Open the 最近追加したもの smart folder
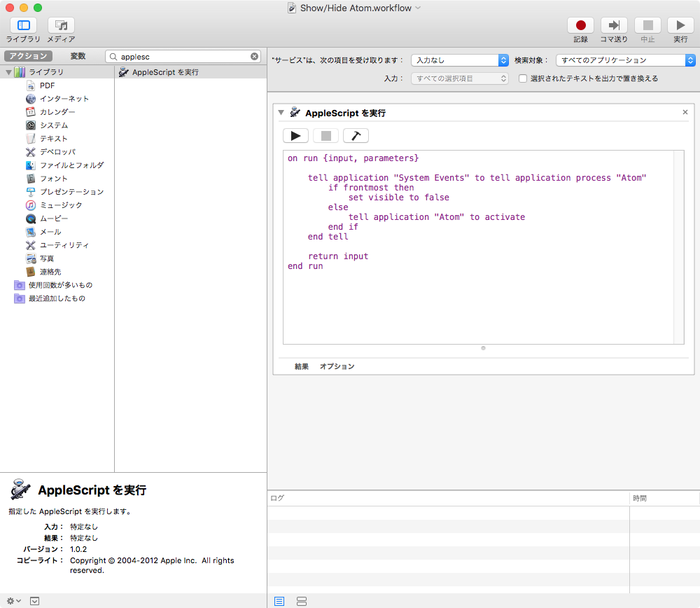Viewport: 700px width, 608px height. (57, 298)
